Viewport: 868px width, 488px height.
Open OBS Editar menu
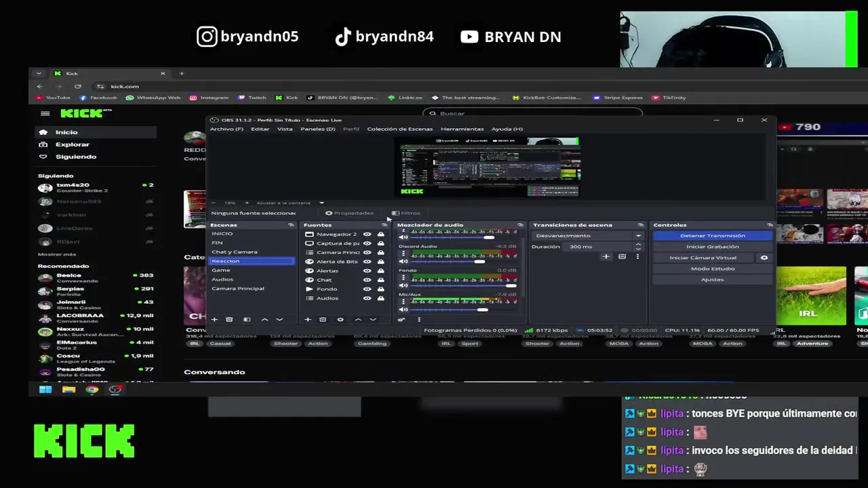260,129
